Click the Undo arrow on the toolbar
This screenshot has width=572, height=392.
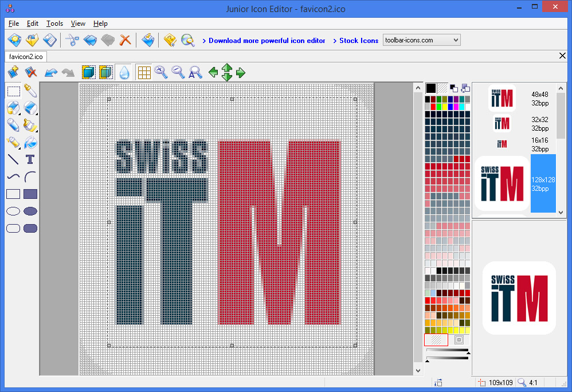click(50, 72)
